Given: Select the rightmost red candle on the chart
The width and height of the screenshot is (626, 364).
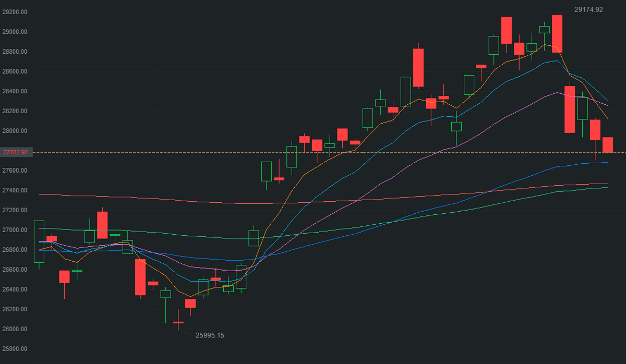Looking at the screenshot, I should pos(608,145).
